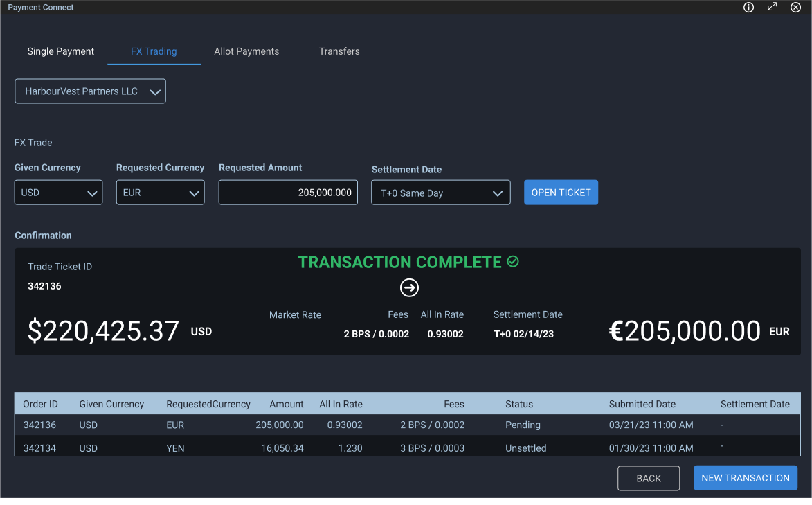Expand the Settlement Date T+0 dropdown

point(440,192)
